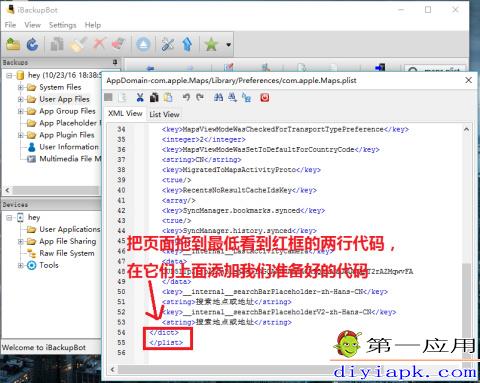
Task: Switch to the XML View tab
Action: pos(125,114)
